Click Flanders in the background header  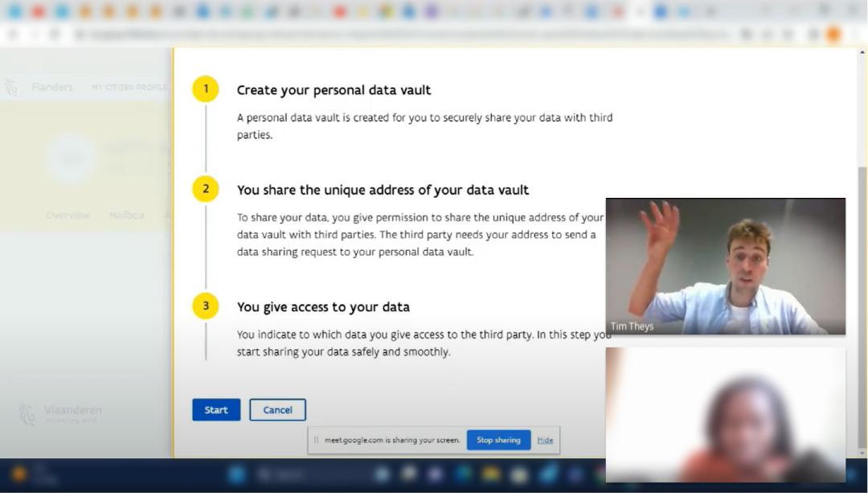pos(52,87)
